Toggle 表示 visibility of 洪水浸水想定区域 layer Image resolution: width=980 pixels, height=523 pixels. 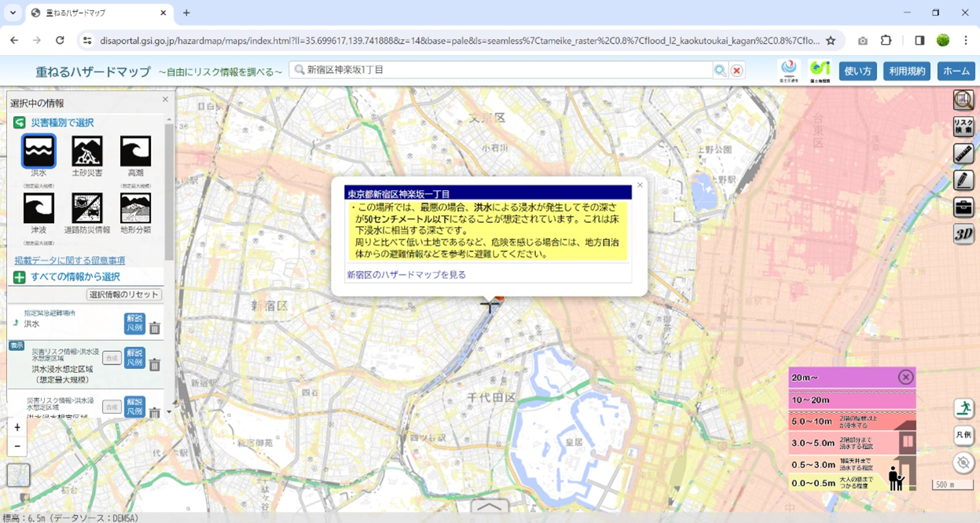[x=17, y=346]
